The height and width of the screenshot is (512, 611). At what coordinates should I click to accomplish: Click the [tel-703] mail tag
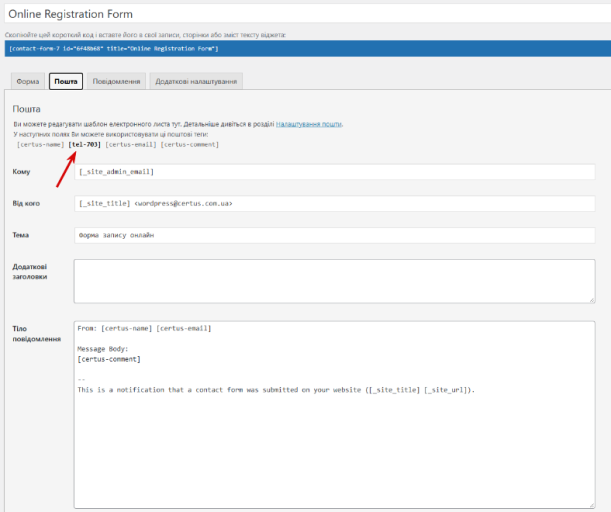[85, 145]
